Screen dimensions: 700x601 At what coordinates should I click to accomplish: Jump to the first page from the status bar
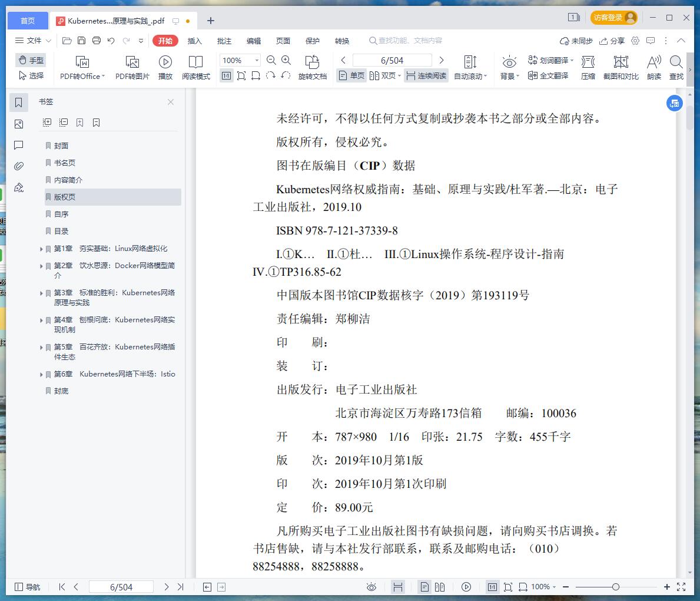(x=62, y=587)
